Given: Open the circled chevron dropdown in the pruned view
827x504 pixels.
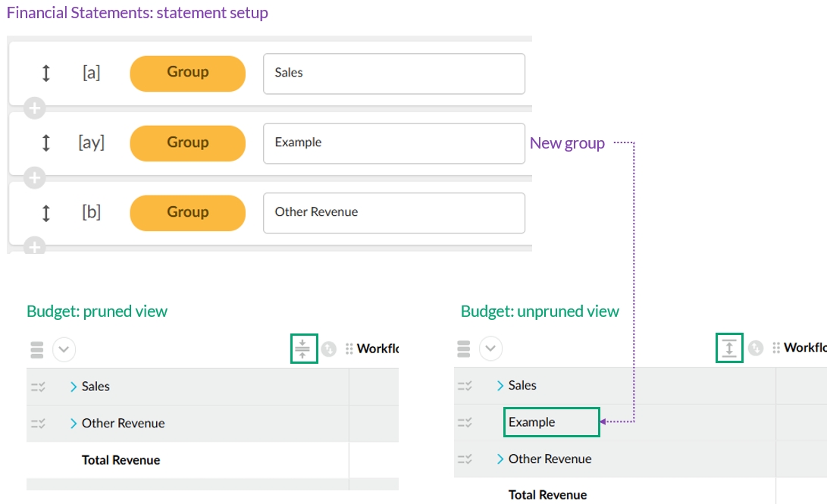Looking at the screenshot, I should click(64, 349).
